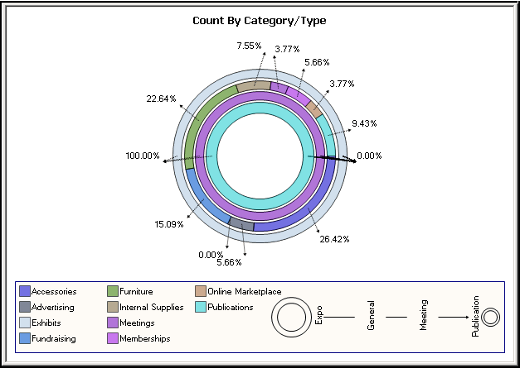528x380 pixels.
Task: Click the Advertising legend color swatch
Action: pos(25,307)
